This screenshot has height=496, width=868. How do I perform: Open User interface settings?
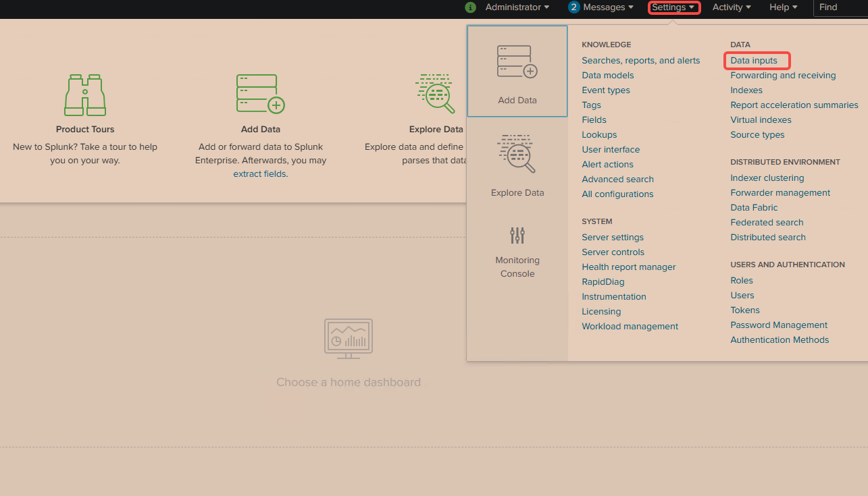[x=611, y=150]
